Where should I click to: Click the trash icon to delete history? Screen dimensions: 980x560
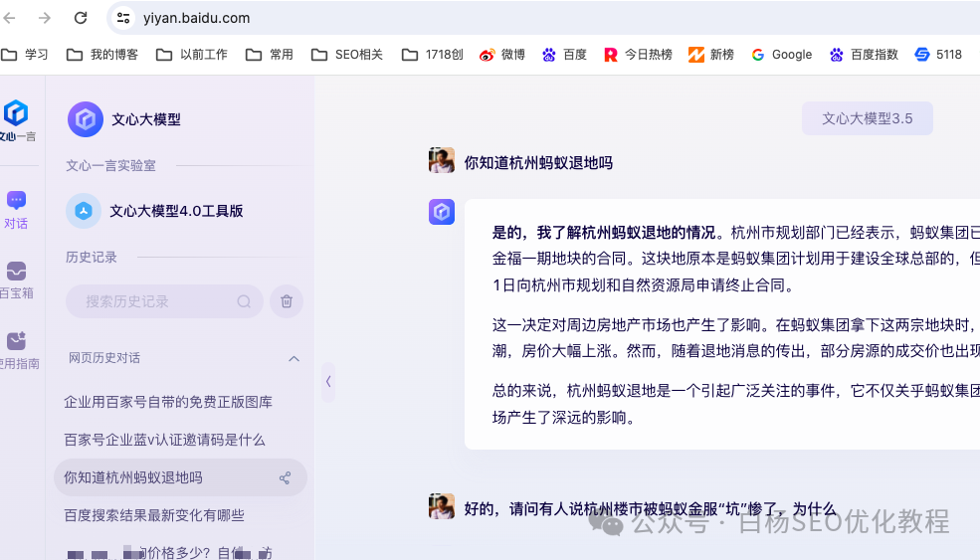coord(287,301)
